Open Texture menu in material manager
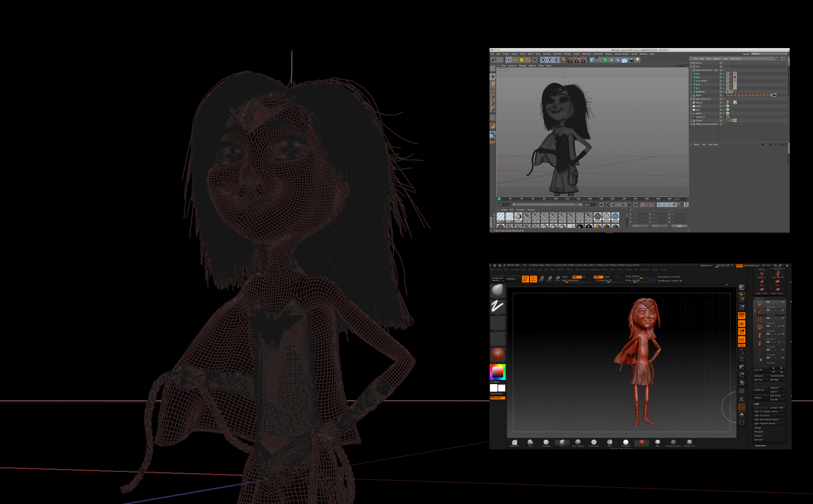The height and width of the screenshot is (504, 813). [531, 210]
